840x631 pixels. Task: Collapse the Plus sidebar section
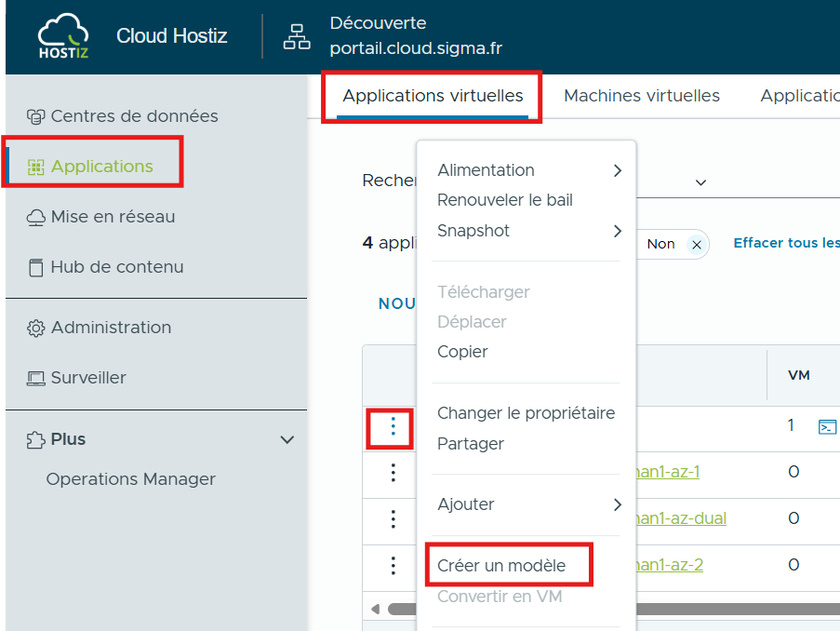click(287, 440)
